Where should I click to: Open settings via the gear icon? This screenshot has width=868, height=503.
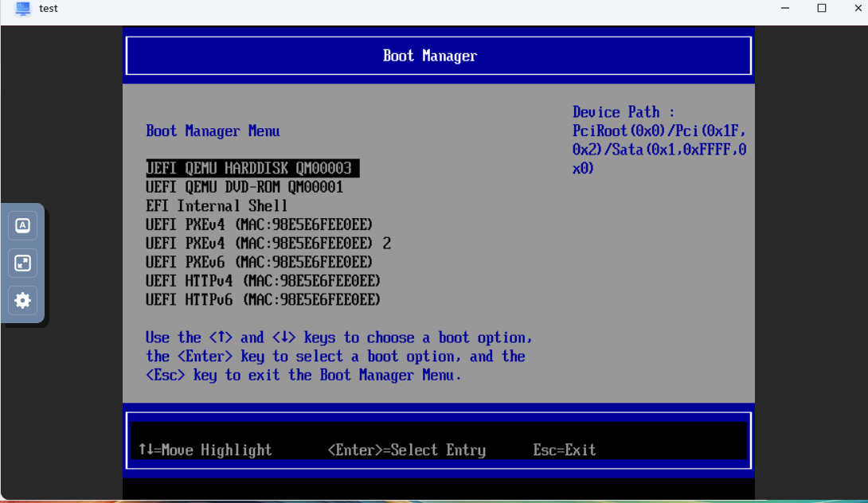(23, 301)
